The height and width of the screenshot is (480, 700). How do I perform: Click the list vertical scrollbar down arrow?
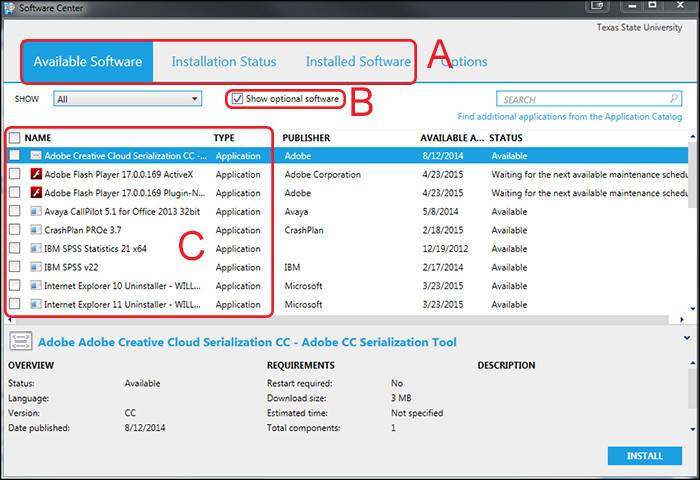click(692, 309)
